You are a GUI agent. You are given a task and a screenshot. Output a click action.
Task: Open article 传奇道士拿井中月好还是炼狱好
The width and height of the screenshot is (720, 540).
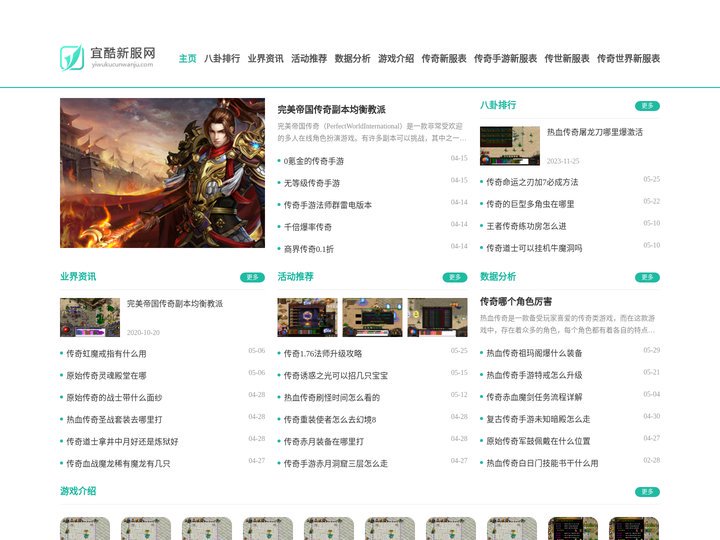(x=122, y=442)
